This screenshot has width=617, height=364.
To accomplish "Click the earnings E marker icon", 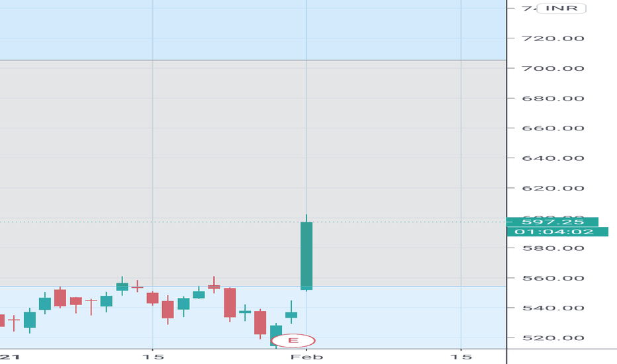I will pyautogui.click(x=293, y=340).
